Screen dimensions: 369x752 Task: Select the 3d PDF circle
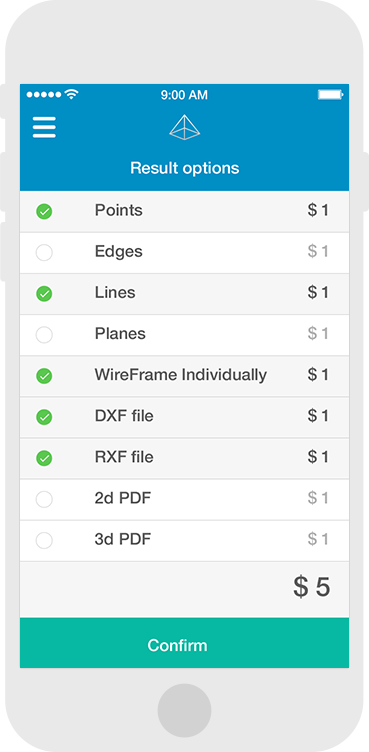(44, 541)
